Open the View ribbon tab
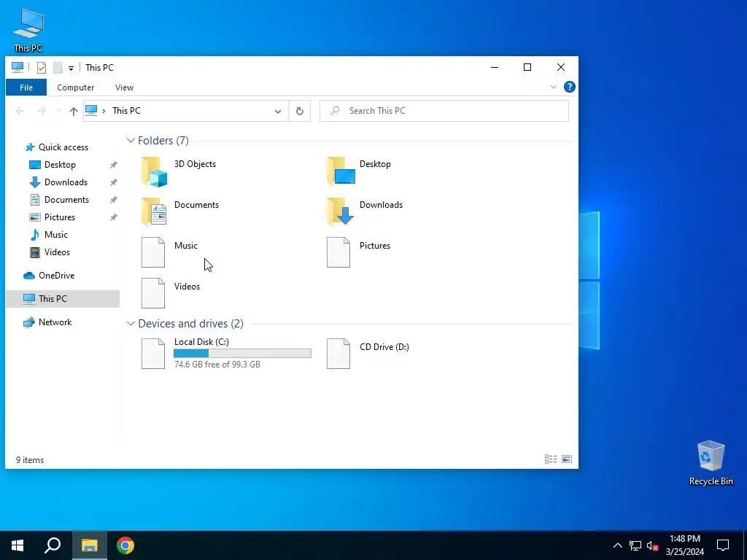The height and width of the screenshot is (560, 747). [x=124, y=87]
